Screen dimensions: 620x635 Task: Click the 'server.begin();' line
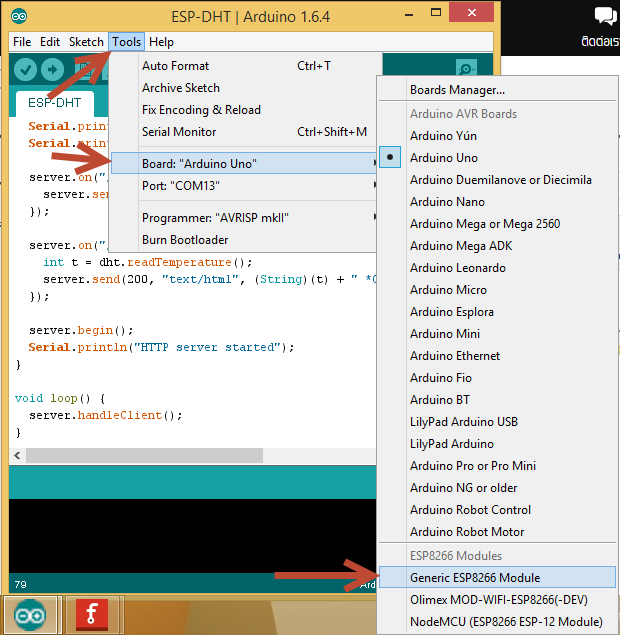(81, 330)
